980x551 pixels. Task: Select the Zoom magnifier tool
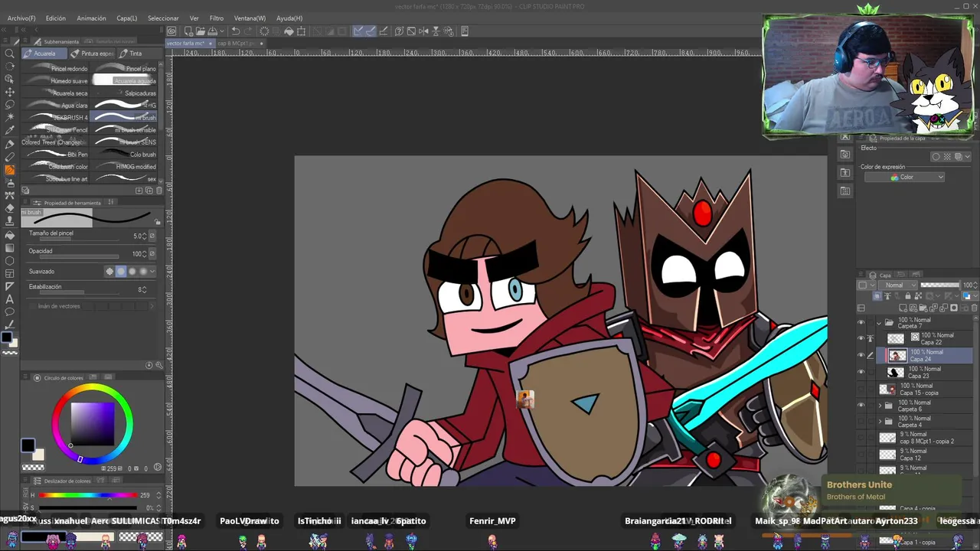point(9,53)
